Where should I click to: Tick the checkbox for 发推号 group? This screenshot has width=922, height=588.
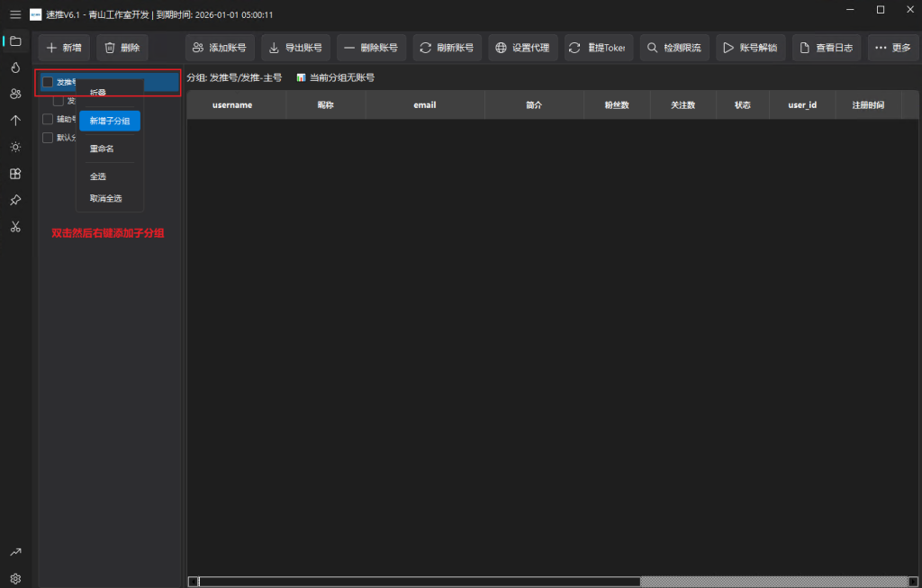(x=48, y=82)
